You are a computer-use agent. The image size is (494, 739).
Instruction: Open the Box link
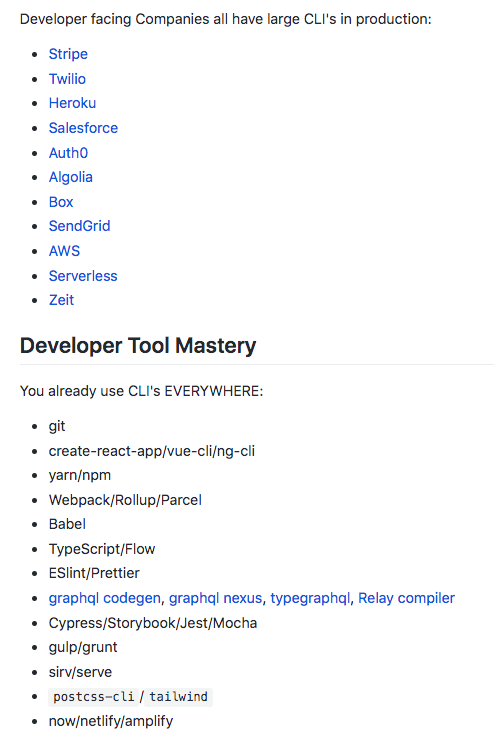tap(61, 202)
